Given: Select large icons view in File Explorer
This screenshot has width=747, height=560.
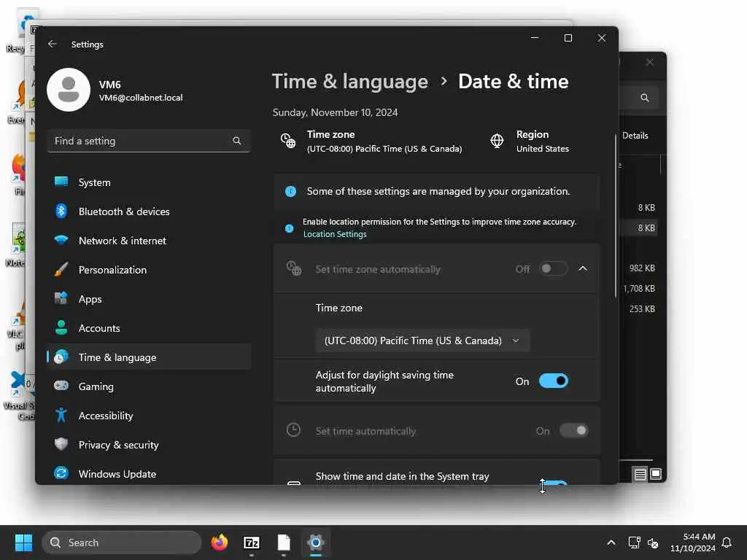Looking at the screenshot, I should pos(656,474).
